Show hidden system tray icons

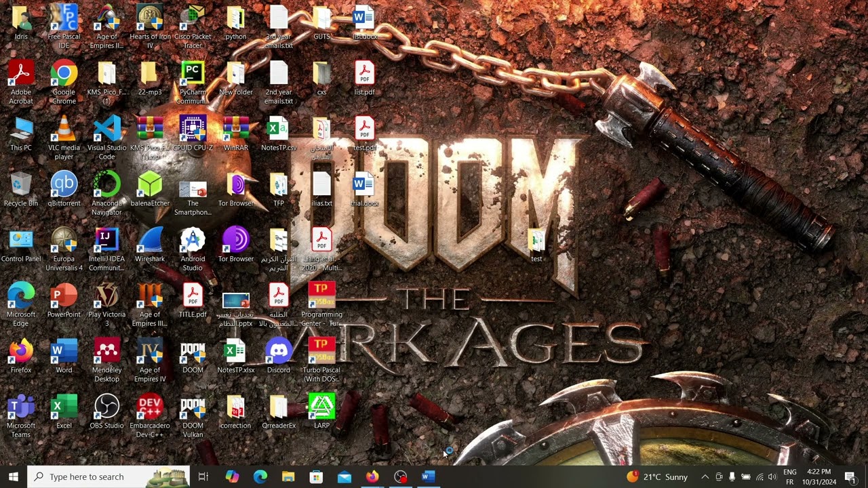click(x=705, y=477)
